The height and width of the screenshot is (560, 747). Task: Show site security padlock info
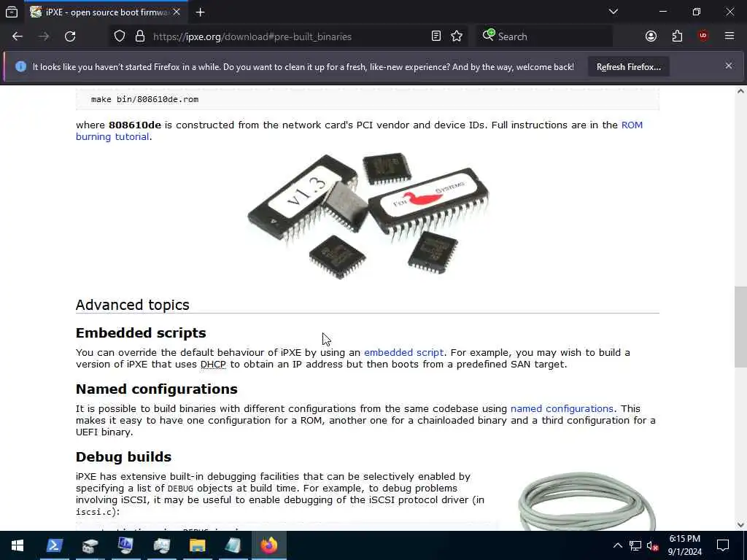click(139, 36)
